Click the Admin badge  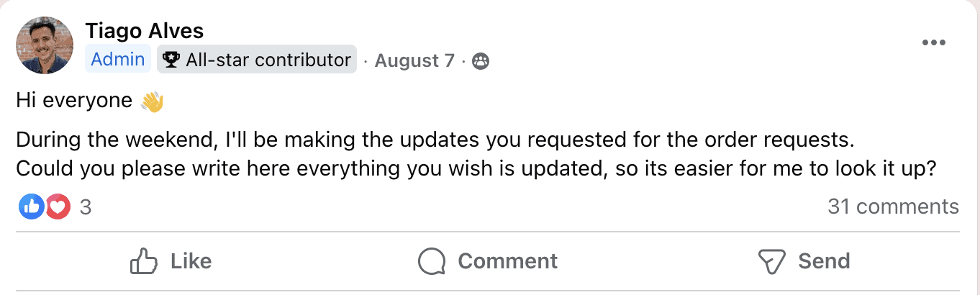click(118, 60)
